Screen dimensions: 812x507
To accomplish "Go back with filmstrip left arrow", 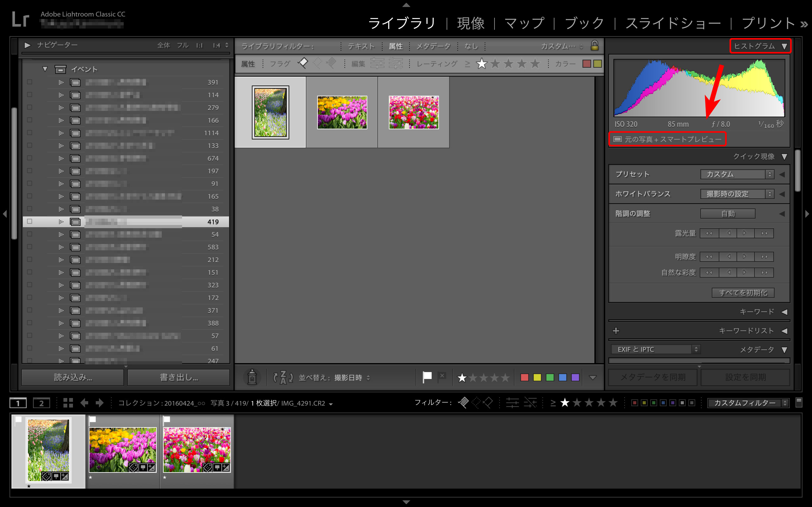I will 84,403.
